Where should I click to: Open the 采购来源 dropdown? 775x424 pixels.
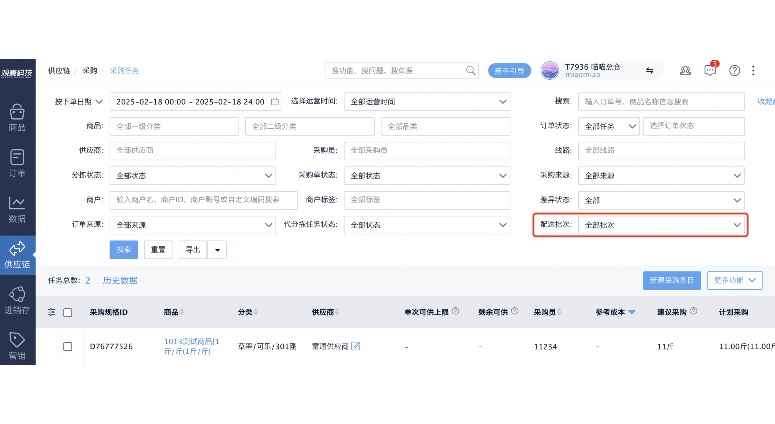661,175
